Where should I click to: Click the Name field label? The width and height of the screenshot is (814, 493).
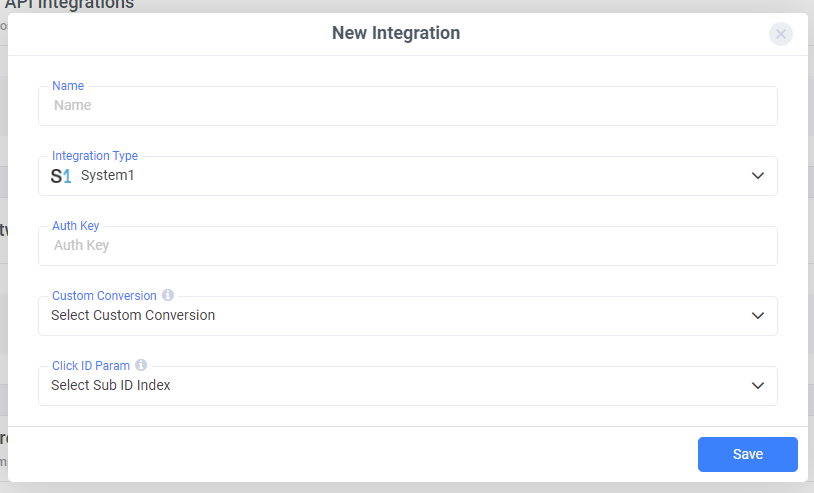(x=68, y=86)
